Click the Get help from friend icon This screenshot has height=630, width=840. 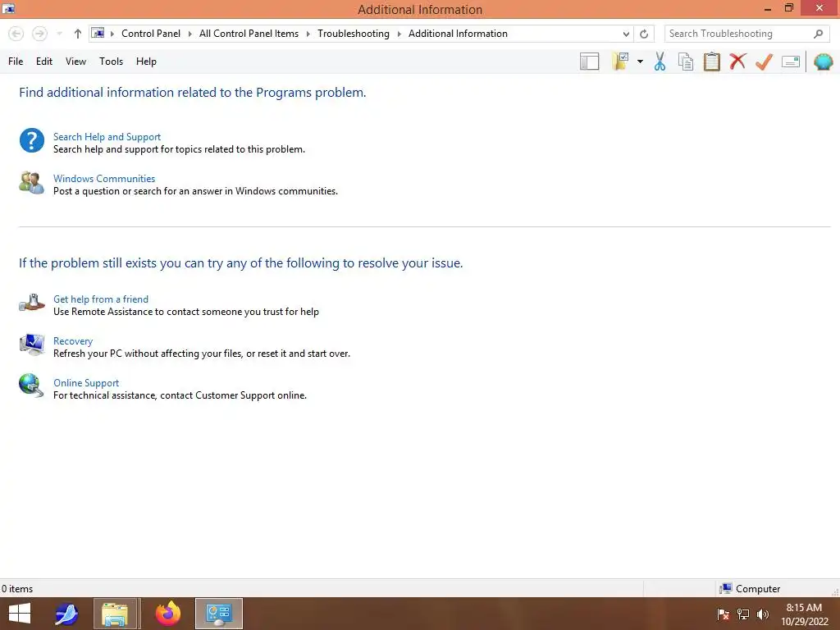tap(32, 303)
